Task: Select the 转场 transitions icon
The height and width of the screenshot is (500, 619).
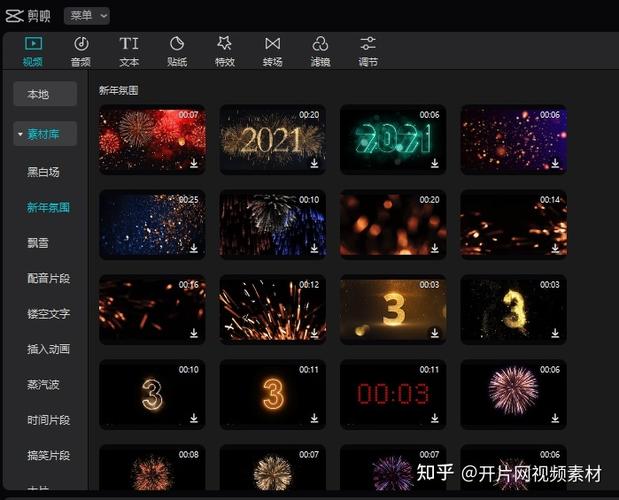Action: point(272,43)
